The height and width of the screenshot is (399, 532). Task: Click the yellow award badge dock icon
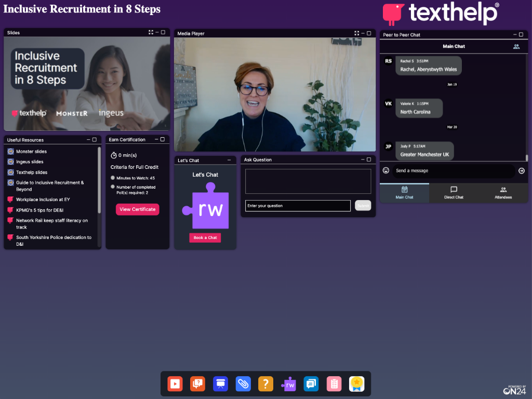tap(356, 383)
